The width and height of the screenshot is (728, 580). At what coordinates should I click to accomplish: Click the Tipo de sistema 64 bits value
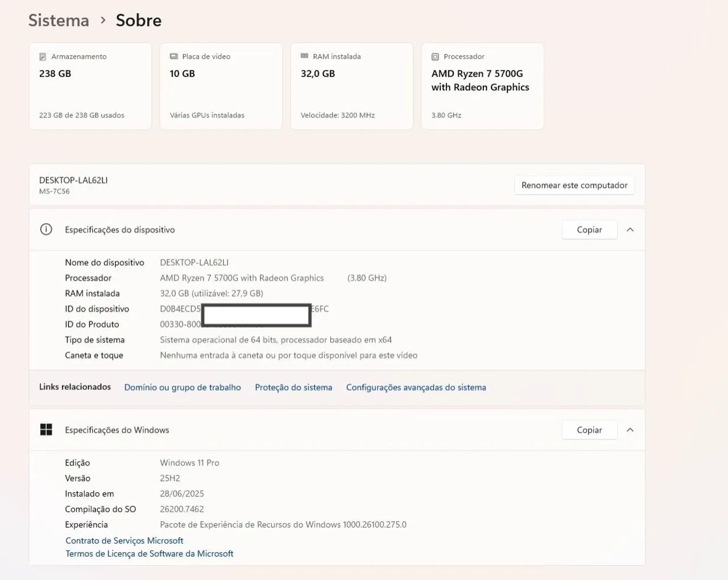tap(276, 340)
